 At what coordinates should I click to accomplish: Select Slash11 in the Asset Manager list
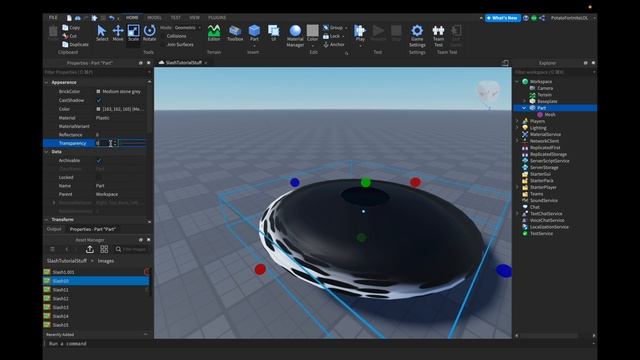60,290
